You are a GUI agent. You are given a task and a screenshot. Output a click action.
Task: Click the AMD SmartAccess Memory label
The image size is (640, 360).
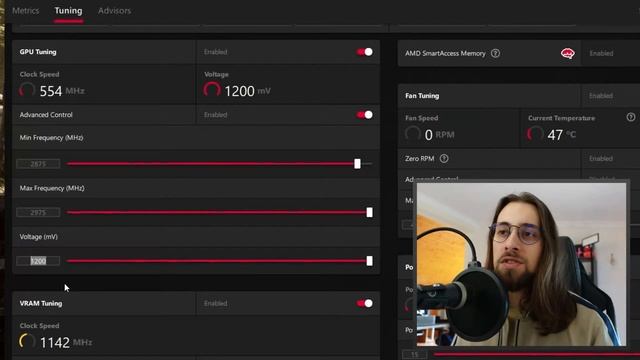click(445, 53)
